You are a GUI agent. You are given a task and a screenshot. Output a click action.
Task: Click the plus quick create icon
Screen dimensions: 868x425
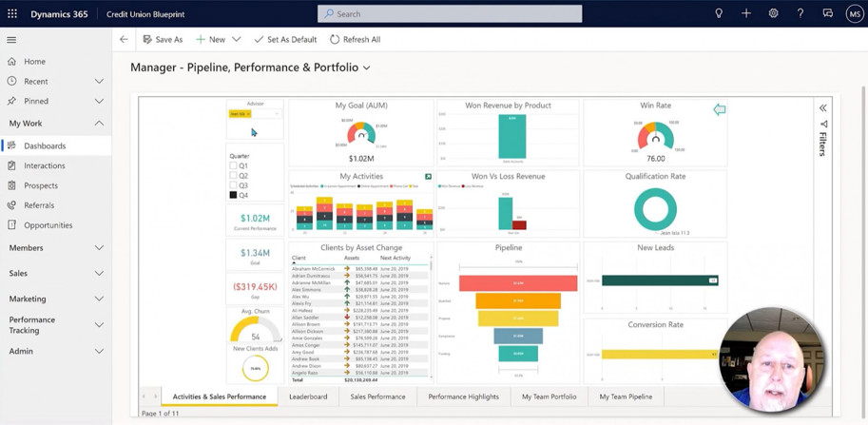tap(746, 14)
